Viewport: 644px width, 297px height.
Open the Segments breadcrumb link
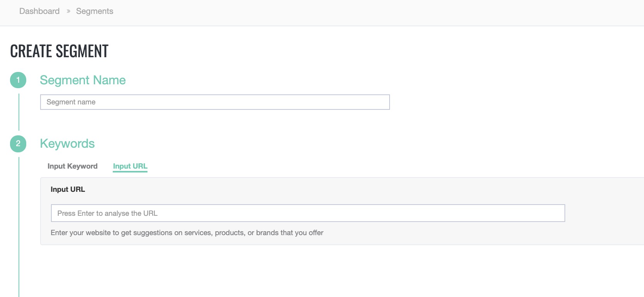pyautogui.click(x=95, y=11)
